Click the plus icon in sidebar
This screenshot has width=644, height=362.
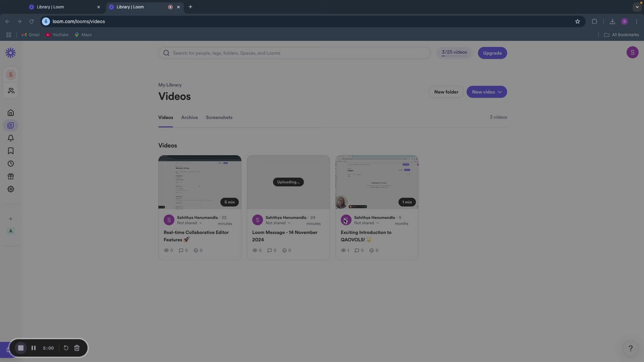click(11, 219)
